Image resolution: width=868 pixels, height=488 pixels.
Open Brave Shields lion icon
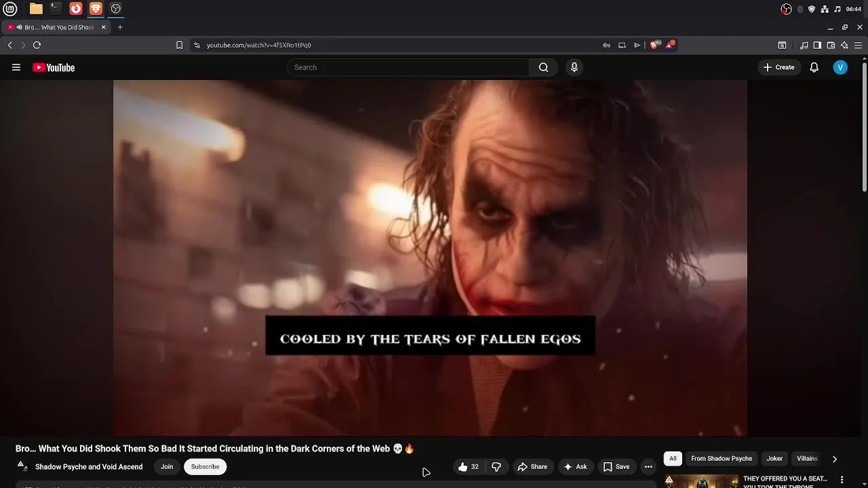[654, 45]
